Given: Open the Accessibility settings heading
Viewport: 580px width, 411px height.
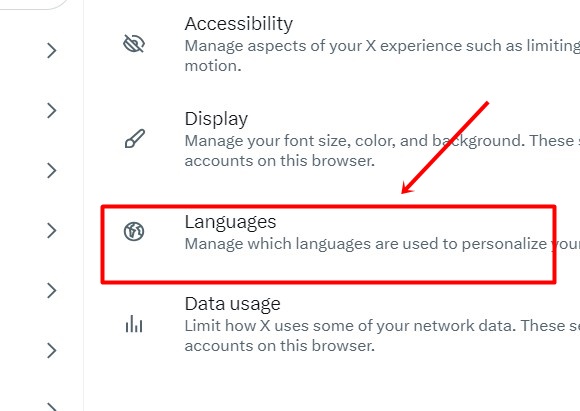Looking at the screenshot, I should pyautogui.click(x=239, y=24).
